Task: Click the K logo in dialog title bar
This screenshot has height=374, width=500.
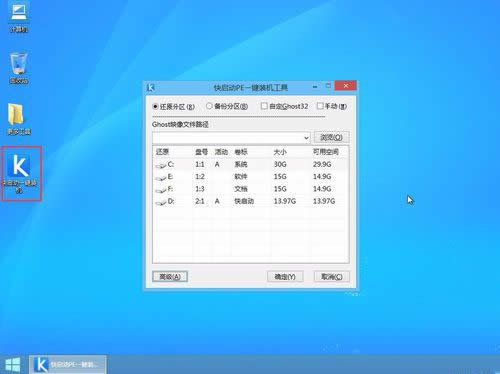Action: tap(151, 87)
